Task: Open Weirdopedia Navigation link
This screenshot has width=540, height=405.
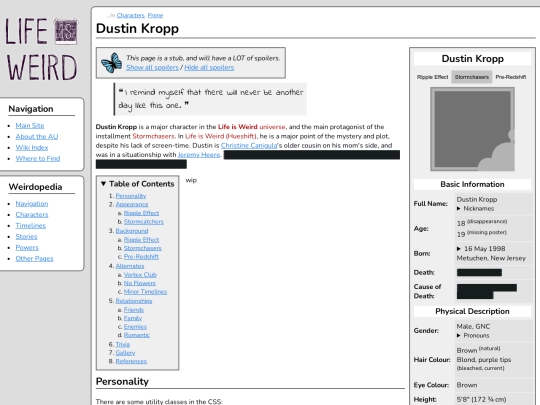Action: click(32, 204)
